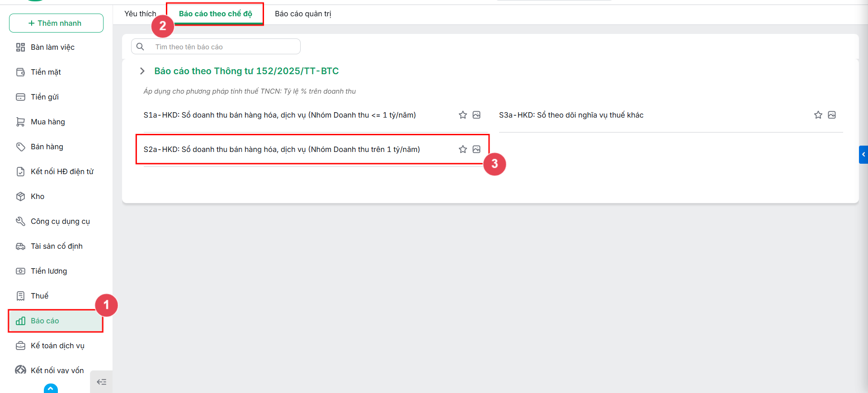Collapse the Thông tư 152/2025/TT-BTC report group
868x393 pixels.
coord(142,71)
